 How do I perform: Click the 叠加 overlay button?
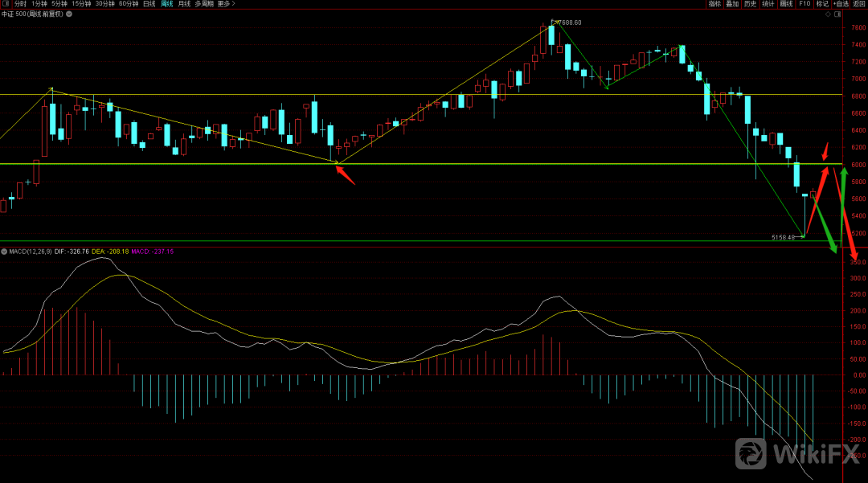[732, 4]
